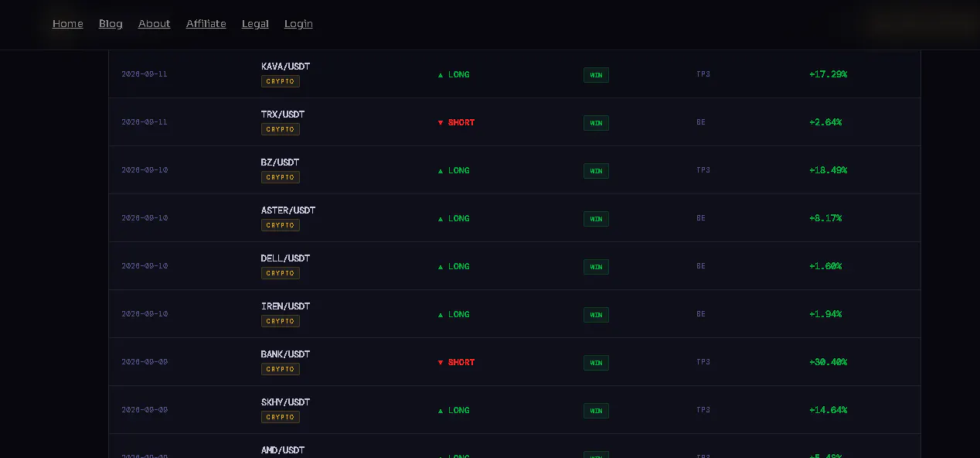Viewport: 980px width, 458px height.
Task: Select the AMD/USDT pair name
Action: click(283, 450)
